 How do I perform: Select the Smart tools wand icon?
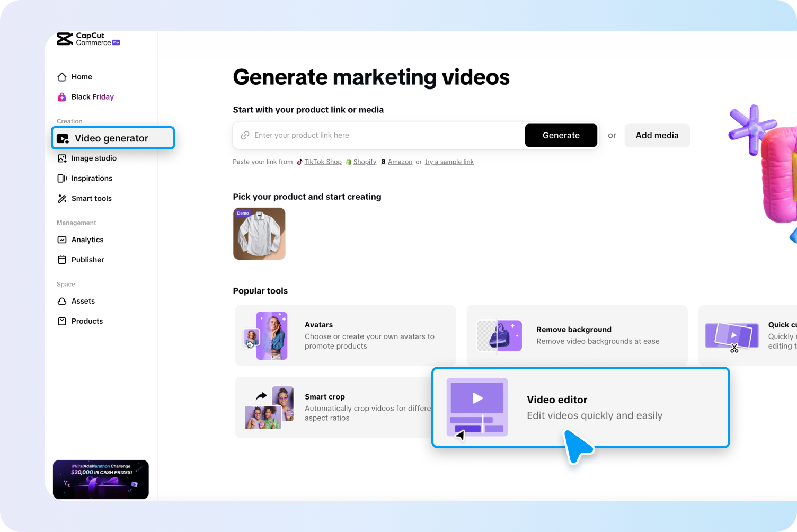(x=62, y=198)
